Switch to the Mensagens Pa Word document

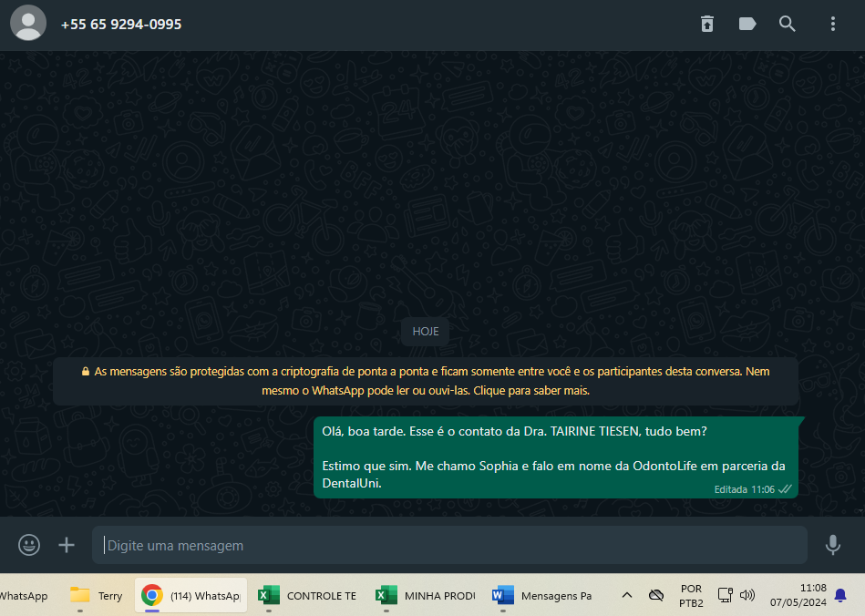click(541, 596)
